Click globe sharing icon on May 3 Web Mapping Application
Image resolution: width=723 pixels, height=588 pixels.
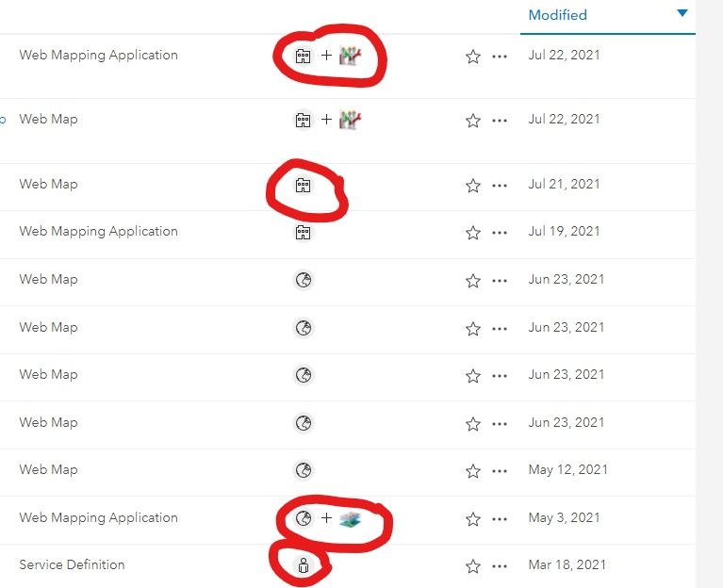tap(303, 518)
